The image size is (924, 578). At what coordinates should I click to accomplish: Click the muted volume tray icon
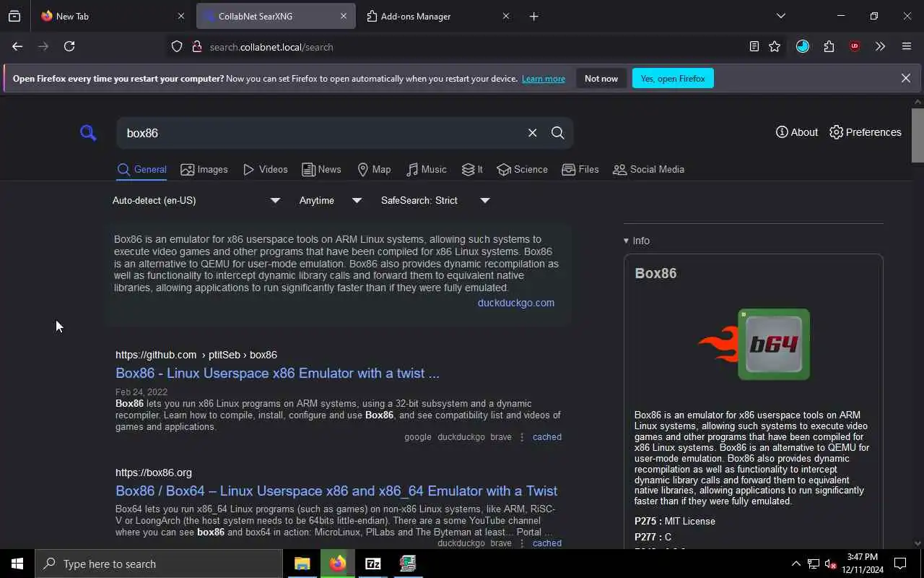[830, 564]
